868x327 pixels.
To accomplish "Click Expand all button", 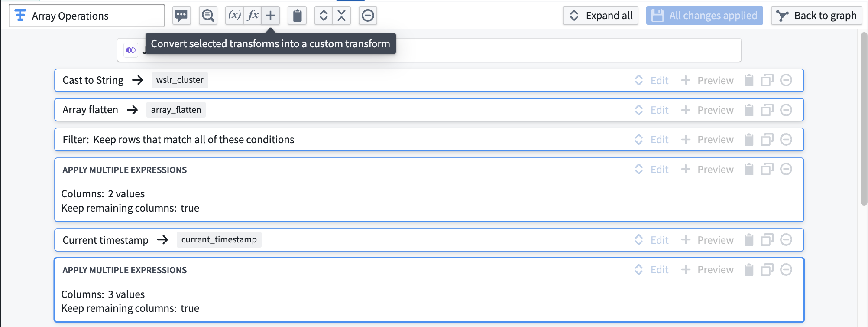I will click(600, 16).
